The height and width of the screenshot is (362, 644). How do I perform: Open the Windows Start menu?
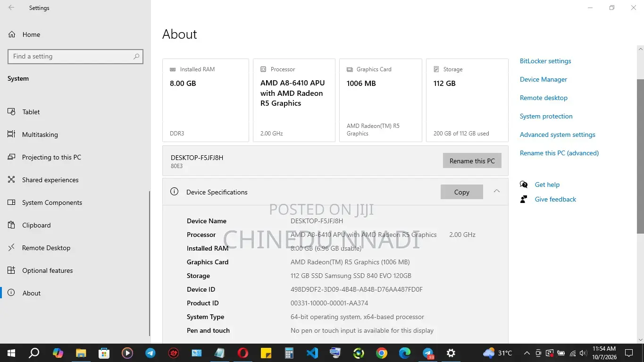click(11, 353)
